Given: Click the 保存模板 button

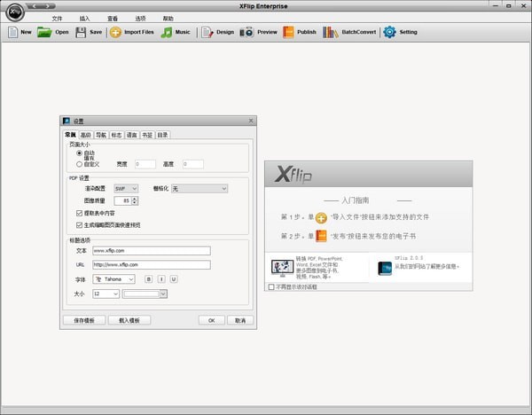Looking at the screenshot, I should point(84,320).
